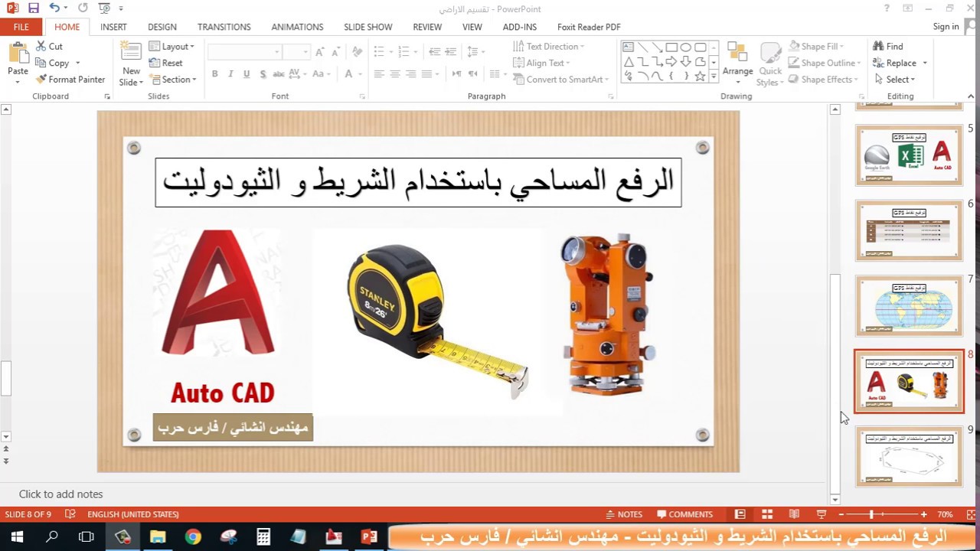Screen dimensions: 980x551
Task: Click the Undo arrow in quick access toolbar
Action: 54,8
